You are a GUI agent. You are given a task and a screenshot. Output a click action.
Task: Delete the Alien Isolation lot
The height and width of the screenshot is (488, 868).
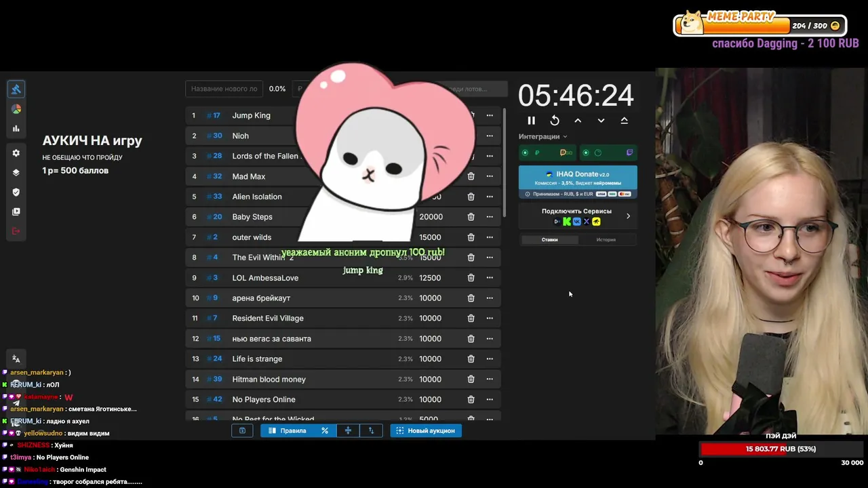pyautogui.click(x=471, y=197)
